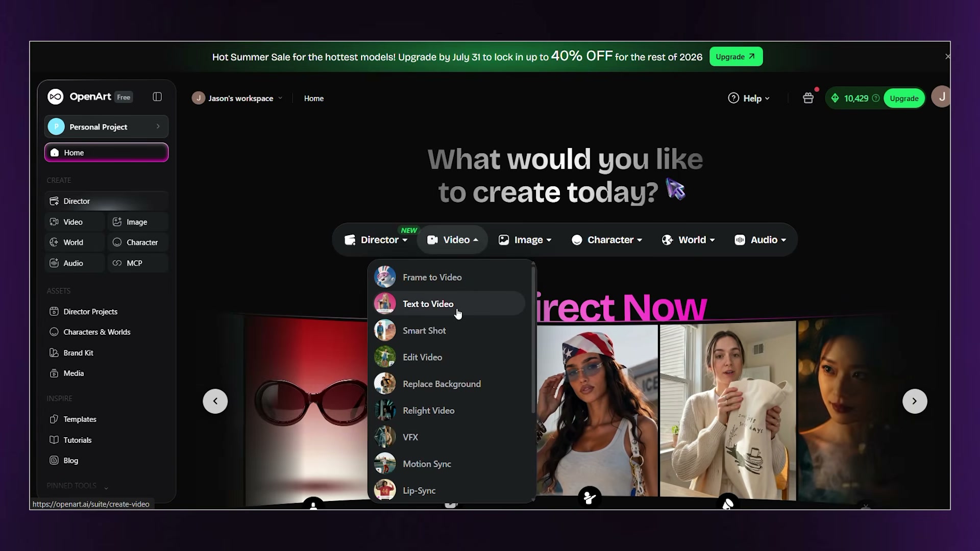Click the Edit Video thumbnail icon
The image size is (980, 551).
(385, 357)
